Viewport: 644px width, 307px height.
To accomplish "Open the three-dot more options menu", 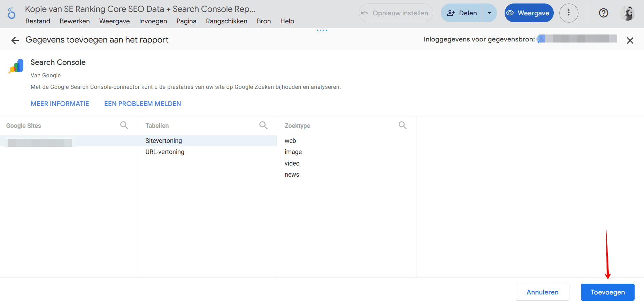I will click(569, 13).
